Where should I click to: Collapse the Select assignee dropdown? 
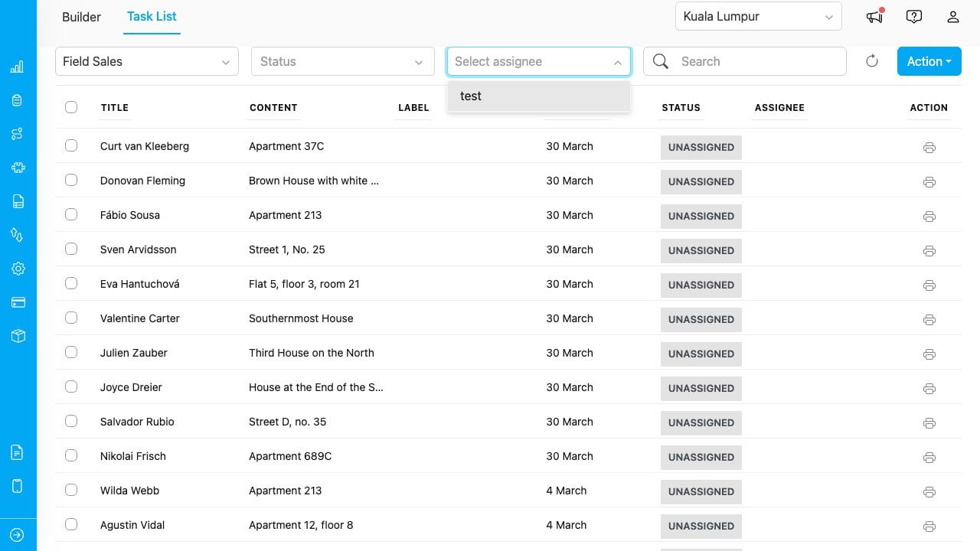539,61
